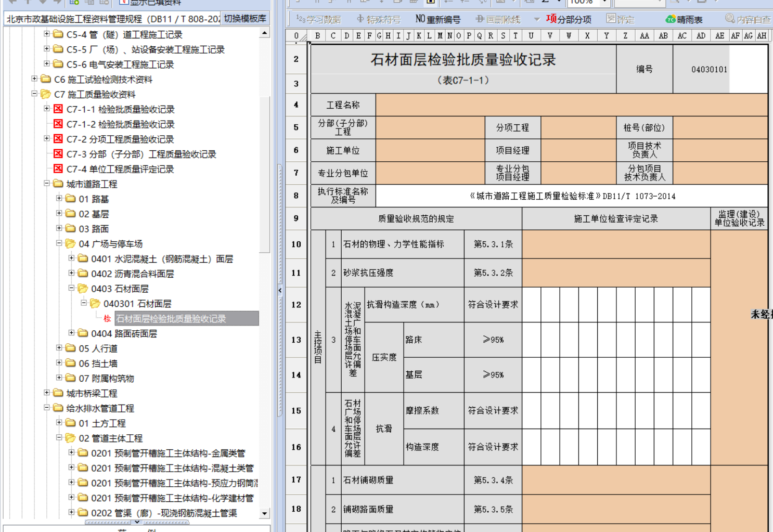This screenshot has height=532, width=773.
Task: Click the tree scrollbar down arrow
Action: (265, 513)
